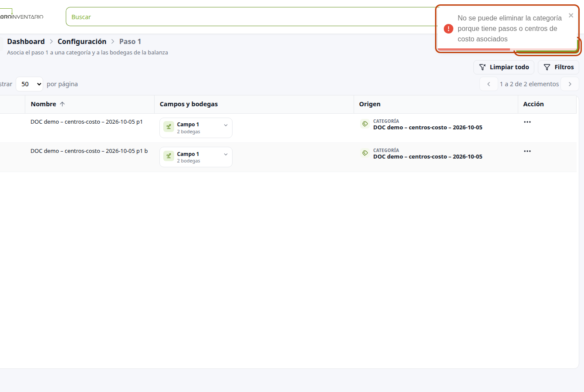Image resolution: width=584 pixels, height=392 pixels.
Task: Open the Filtros panel
Action: coord(558,67)
